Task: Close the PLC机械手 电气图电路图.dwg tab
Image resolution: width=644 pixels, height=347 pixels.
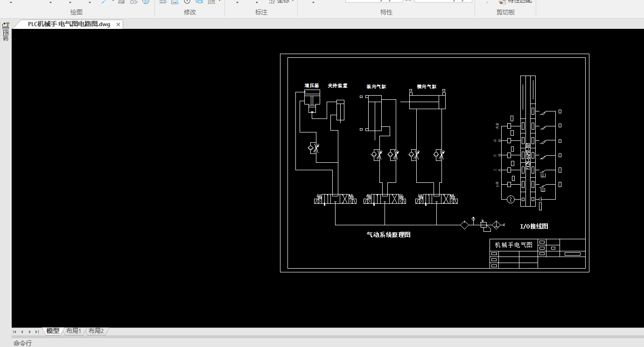Action: tap(119, 24)
